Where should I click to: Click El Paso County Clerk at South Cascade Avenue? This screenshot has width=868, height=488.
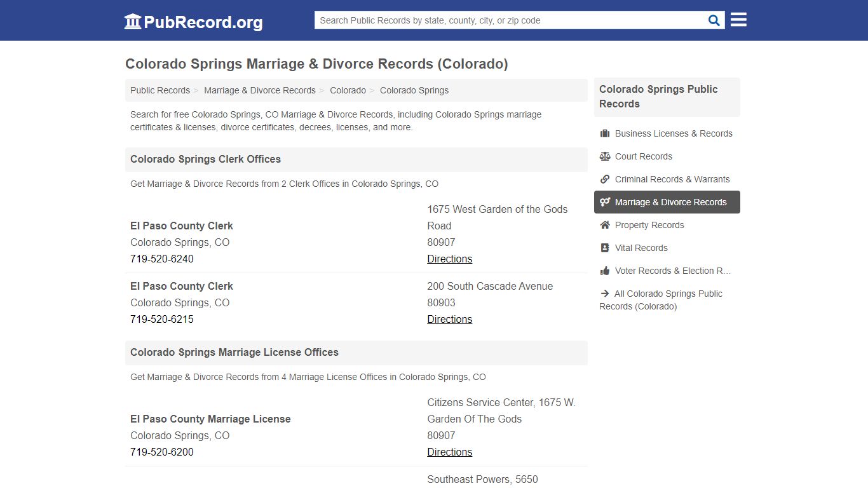click(x=182, y=286)
